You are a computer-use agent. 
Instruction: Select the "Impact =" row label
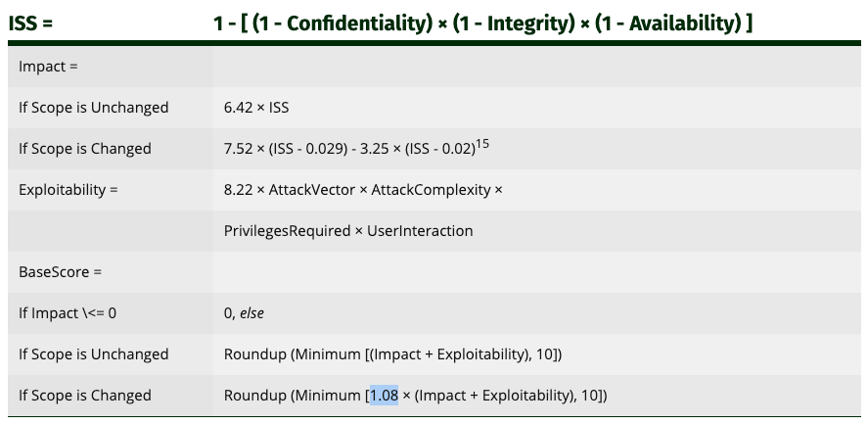[47, 67]
